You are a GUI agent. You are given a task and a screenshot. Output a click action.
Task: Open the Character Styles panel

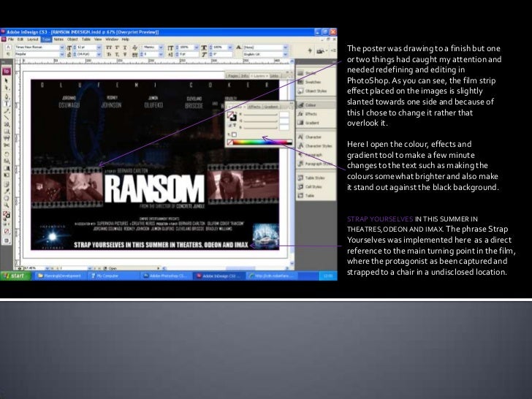[315, 146]
